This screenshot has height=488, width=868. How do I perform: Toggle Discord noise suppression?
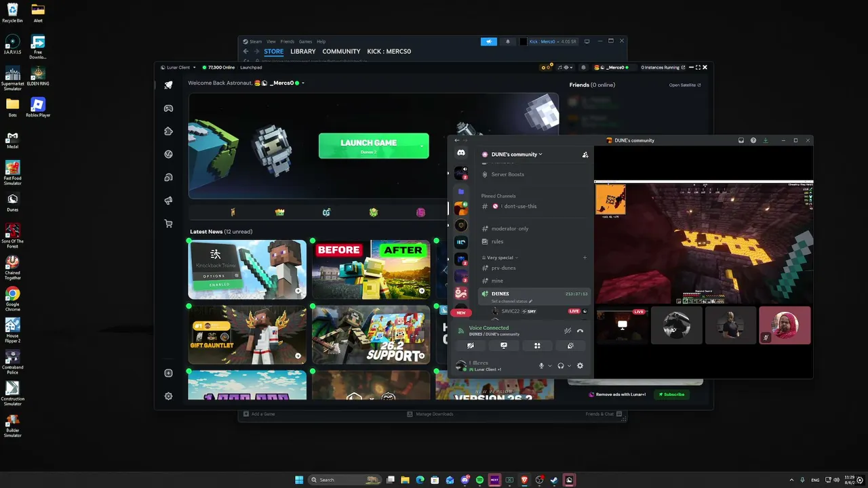coord(568,331)
